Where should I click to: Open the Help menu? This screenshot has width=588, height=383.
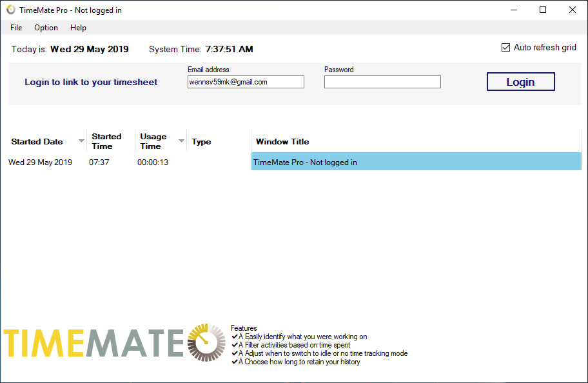pos(78,28)
